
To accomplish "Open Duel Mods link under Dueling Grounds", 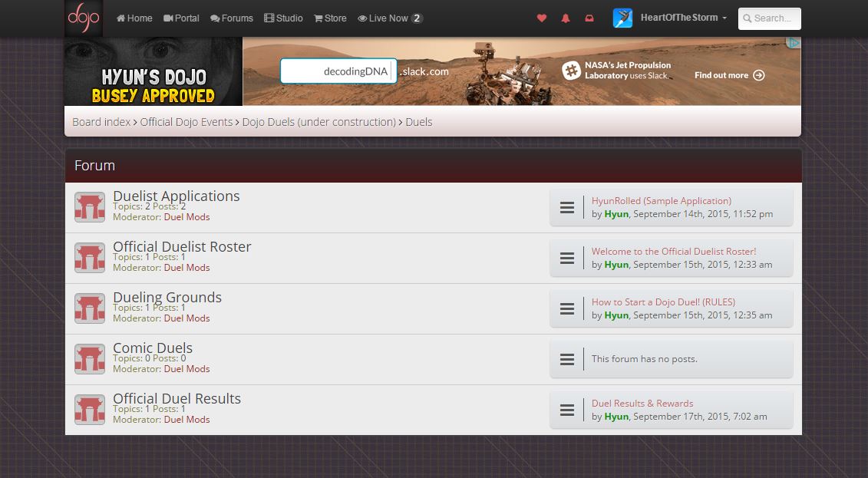I will tap(186, 318).
